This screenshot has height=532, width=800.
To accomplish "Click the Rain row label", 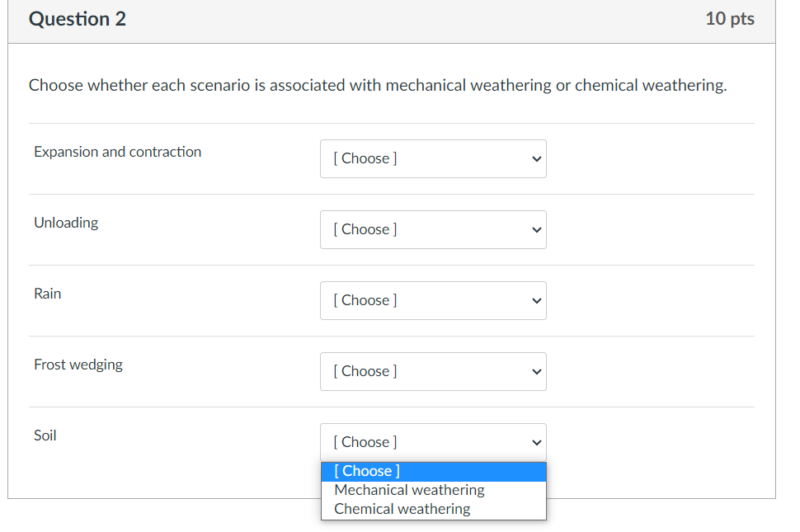I will 48,294.
